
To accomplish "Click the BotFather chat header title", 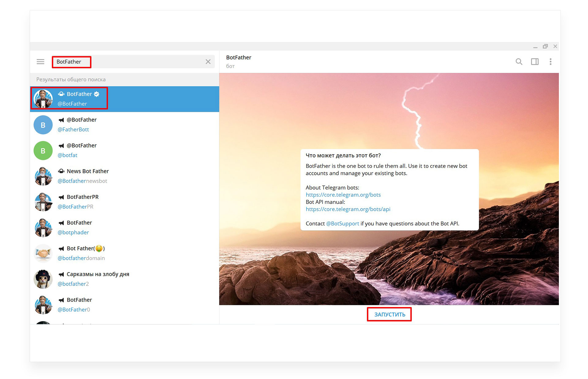I will pyautogui.click(x=239, y=58).
